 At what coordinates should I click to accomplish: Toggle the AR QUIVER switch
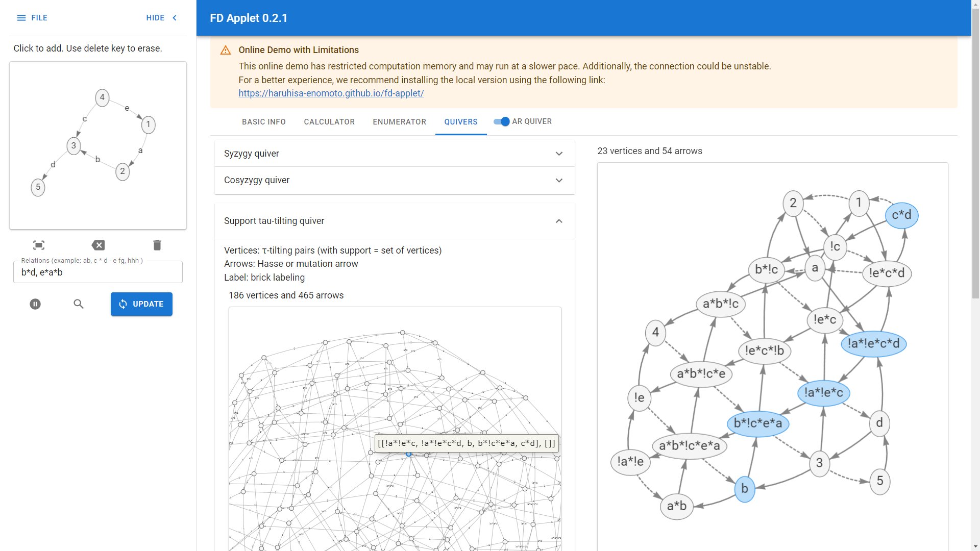(502, 121)
